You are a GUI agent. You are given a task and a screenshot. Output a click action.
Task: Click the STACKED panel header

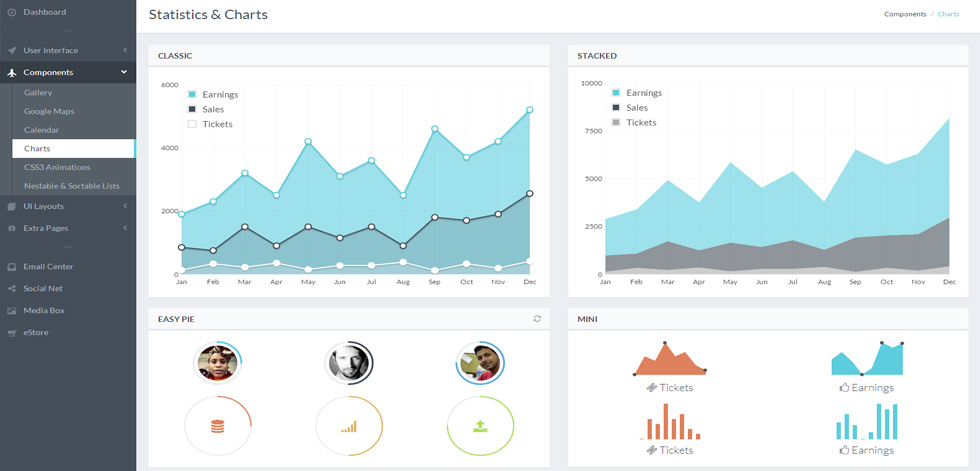point(768,56)
